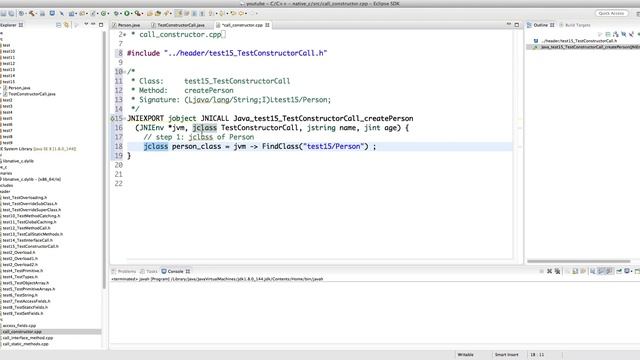This screenshot has height=360, width=640.
Task: Open the Debug button dropdown arrow
Action: pos(120,13)
